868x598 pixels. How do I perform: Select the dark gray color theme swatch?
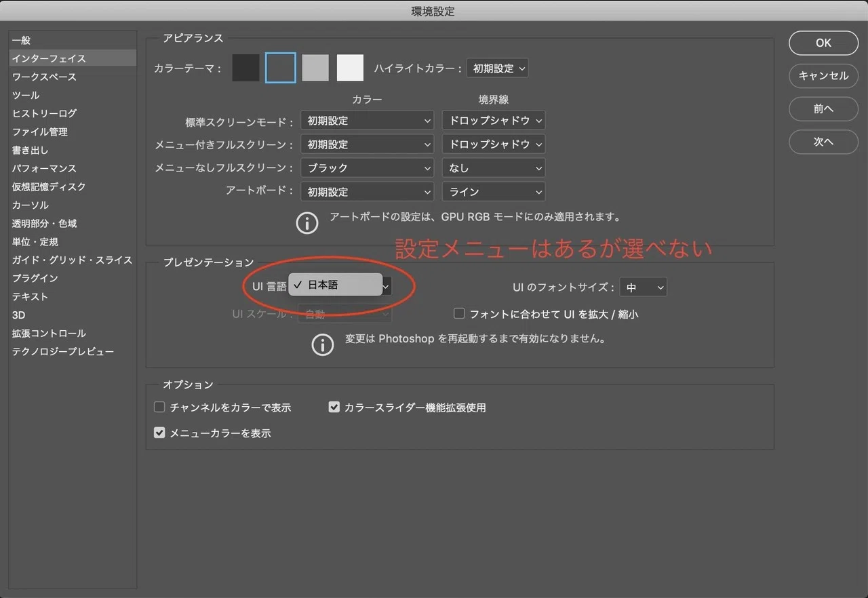click(x=281, y=68)
